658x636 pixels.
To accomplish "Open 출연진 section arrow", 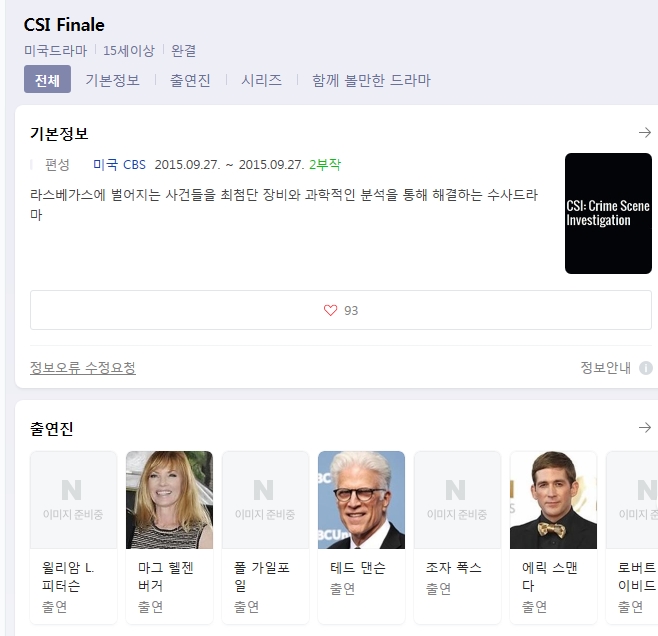I will point(644,428).
